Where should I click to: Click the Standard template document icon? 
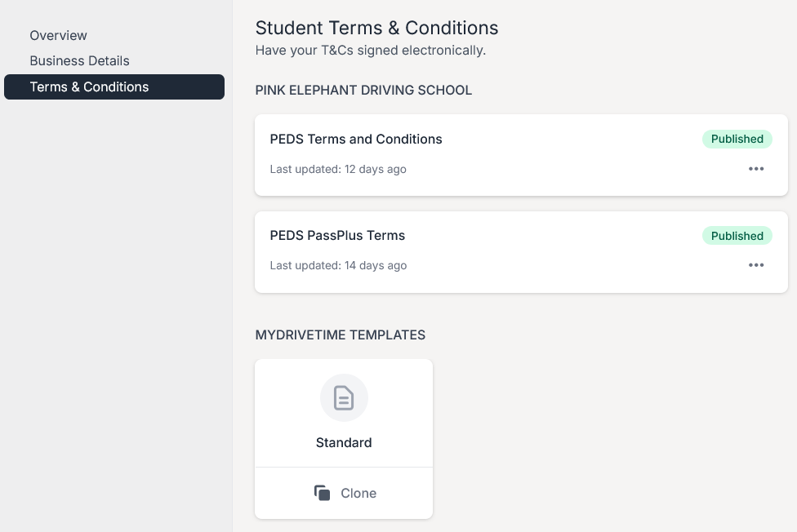[344, 398]
